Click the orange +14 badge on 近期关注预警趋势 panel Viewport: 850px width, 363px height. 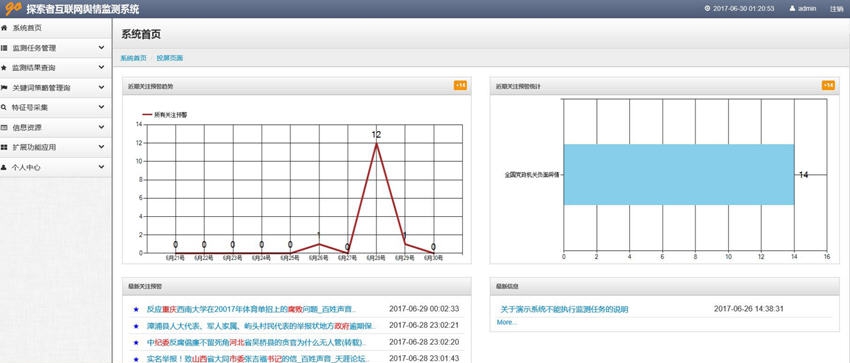point(460,86)
